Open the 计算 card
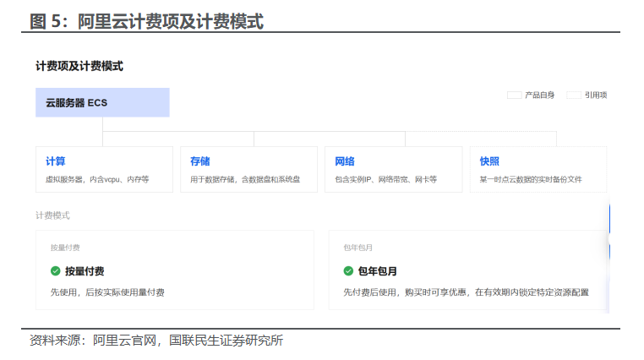Screen dimensions: 644x360 104,169
